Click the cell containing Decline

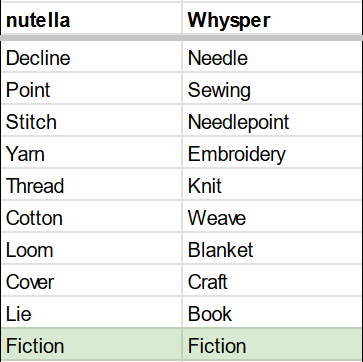[91, 57]
